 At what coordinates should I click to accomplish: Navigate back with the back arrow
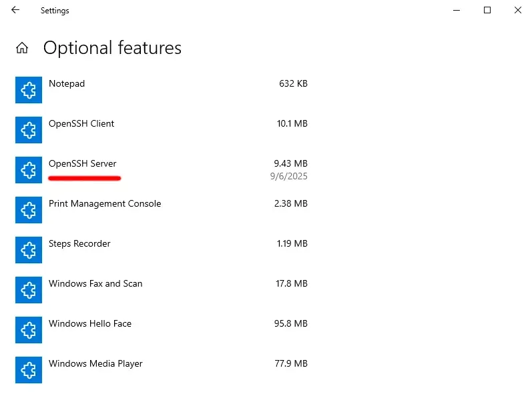click(15, 10)
